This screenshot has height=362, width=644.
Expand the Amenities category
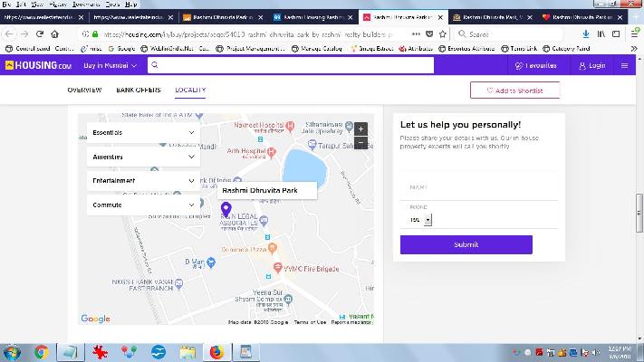pos(143,157)
